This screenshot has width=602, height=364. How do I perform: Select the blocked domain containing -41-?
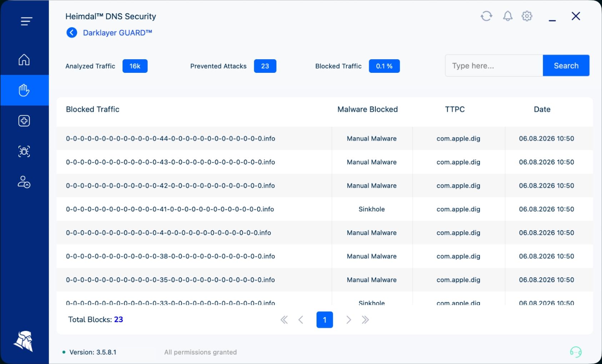[x=170, y=209]
